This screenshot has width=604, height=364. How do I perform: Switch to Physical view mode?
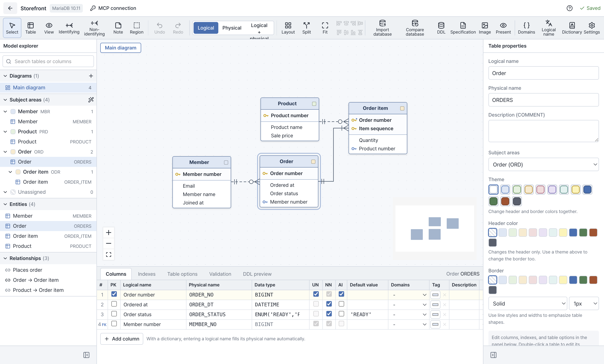pyautogui.click(x=232, y=28)
